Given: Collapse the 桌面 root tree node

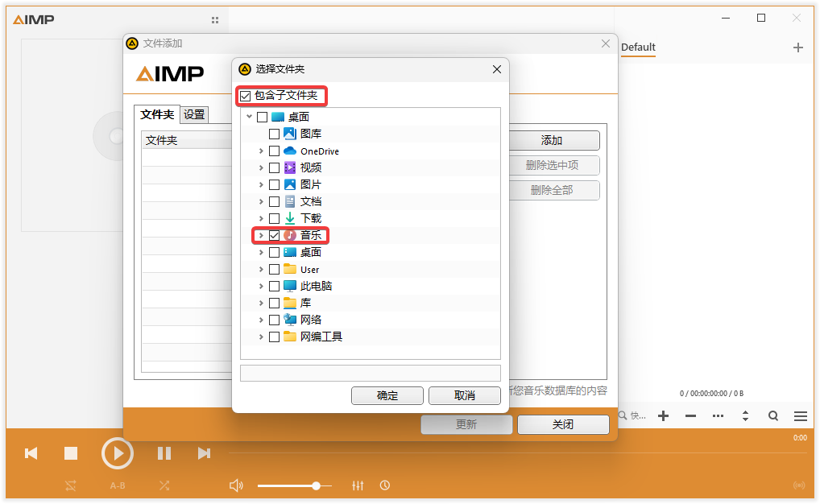Looking at the screenshot, I should 250,116.
